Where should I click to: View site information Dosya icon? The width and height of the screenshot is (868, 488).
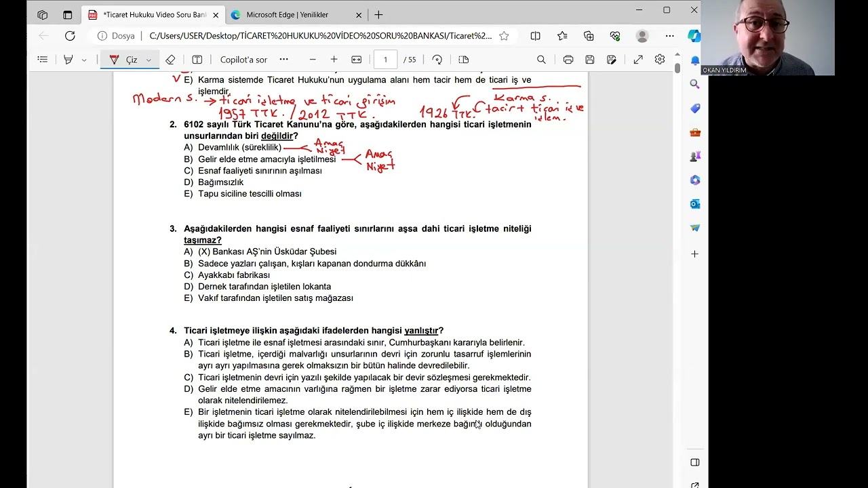115,36
